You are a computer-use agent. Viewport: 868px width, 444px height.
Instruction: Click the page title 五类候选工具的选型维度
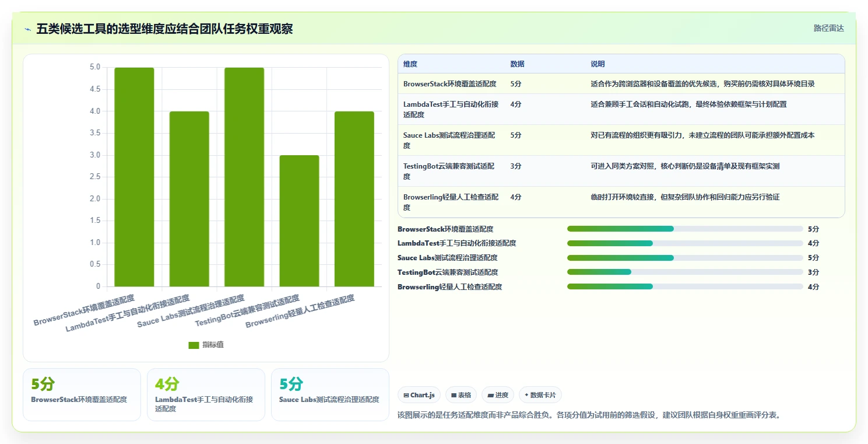(x=164, y=29)
